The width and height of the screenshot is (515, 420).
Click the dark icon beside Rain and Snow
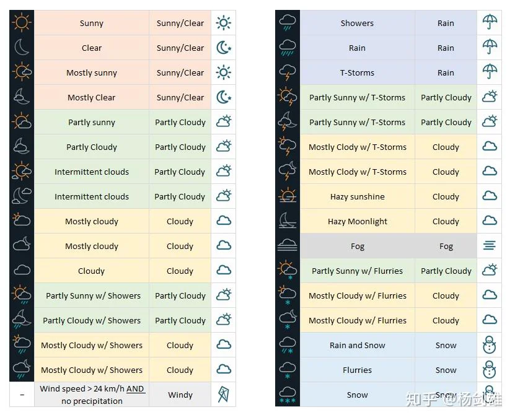(288, 344)
